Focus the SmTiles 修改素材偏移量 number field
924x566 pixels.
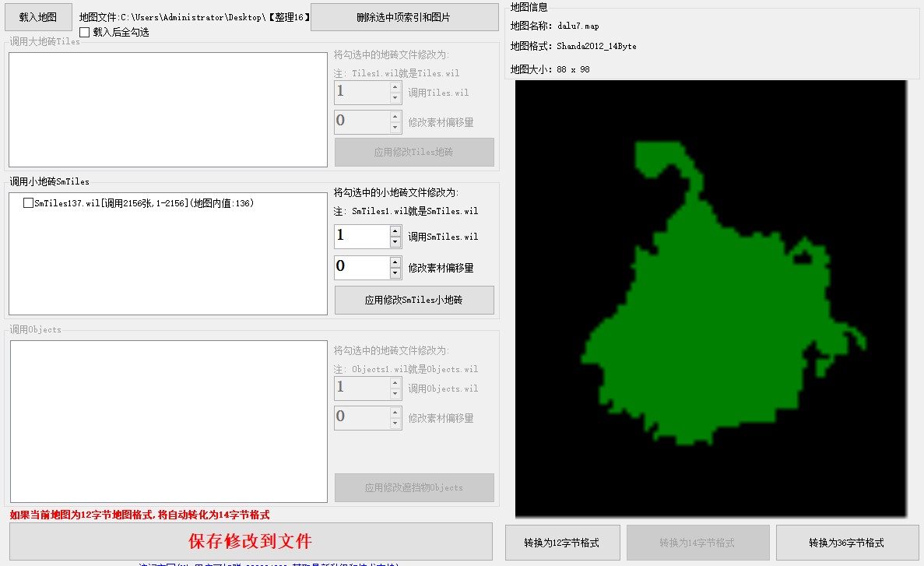pyautogui.click(x=361, y=268)
